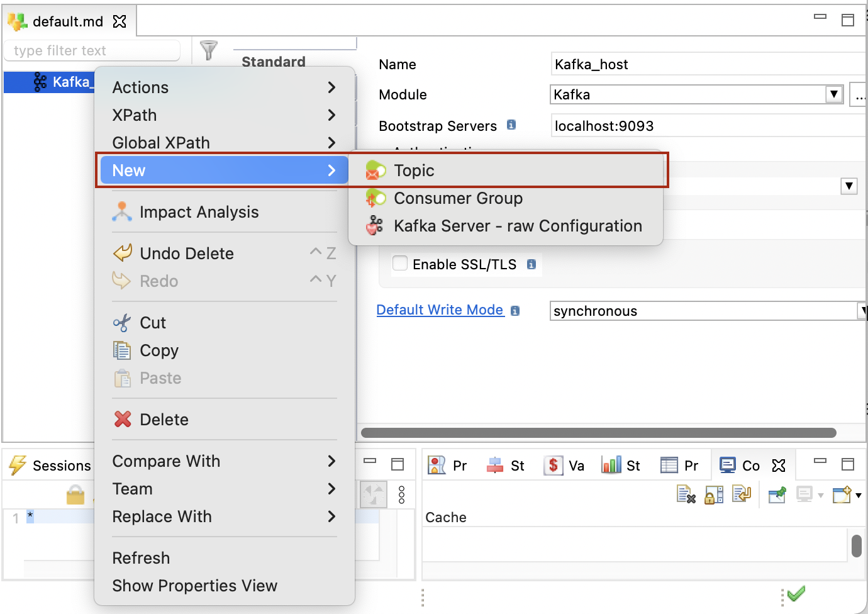Select Topic from the New submenu
The height and width of the screenshot is (614, 868).
tap(414, 170)
